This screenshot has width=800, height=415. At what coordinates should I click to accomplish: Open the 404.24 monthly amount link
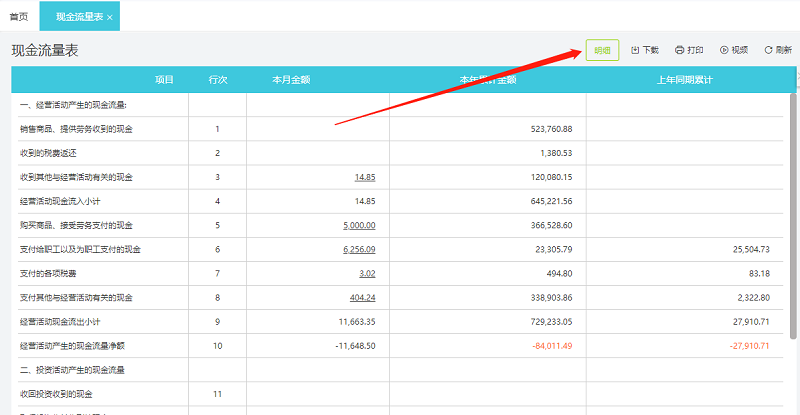click(362, 298)
